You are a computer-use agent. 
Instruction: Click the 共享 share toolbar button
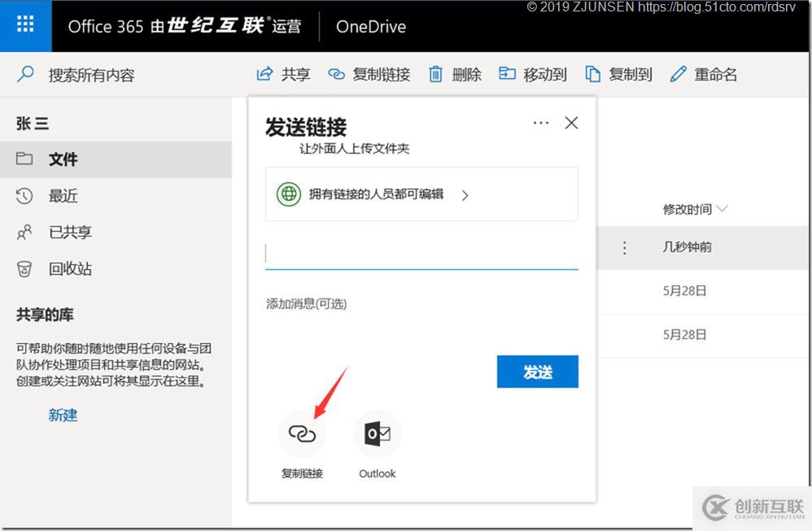point(283,75)
